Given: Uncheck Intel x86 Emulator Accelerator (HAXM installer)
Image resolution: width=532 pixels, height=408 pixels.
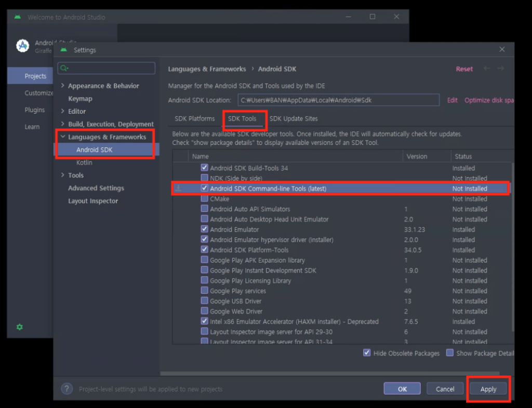Looking at the screenshot, I should tap(204, 321).
